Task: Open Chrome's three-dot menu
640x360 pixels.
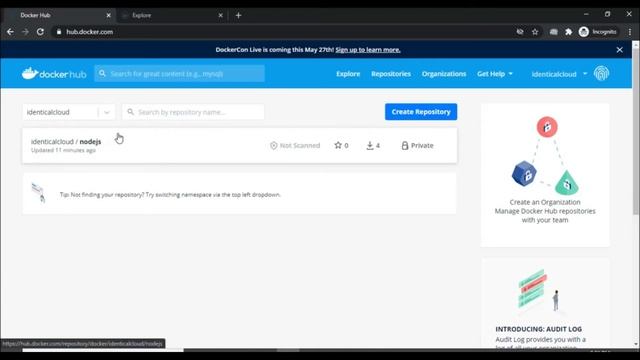Action: (x=630, y=32)
